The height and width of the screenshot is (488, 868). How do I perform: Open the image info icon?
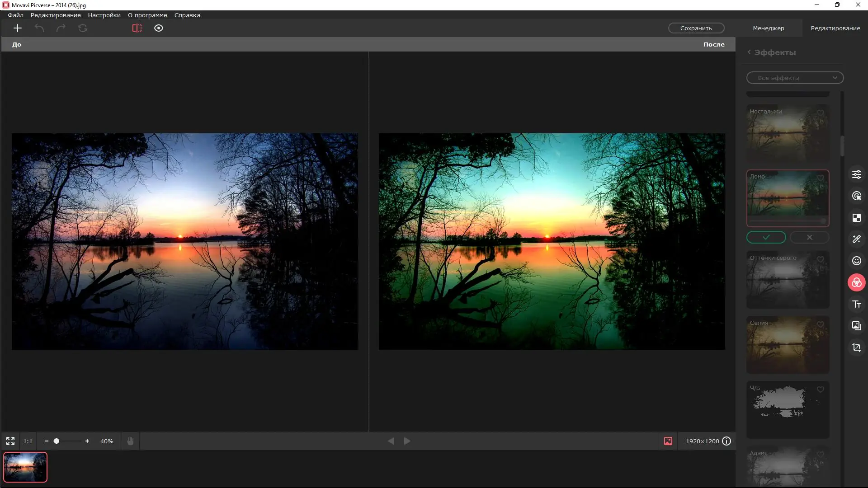(x=726, y=441)
